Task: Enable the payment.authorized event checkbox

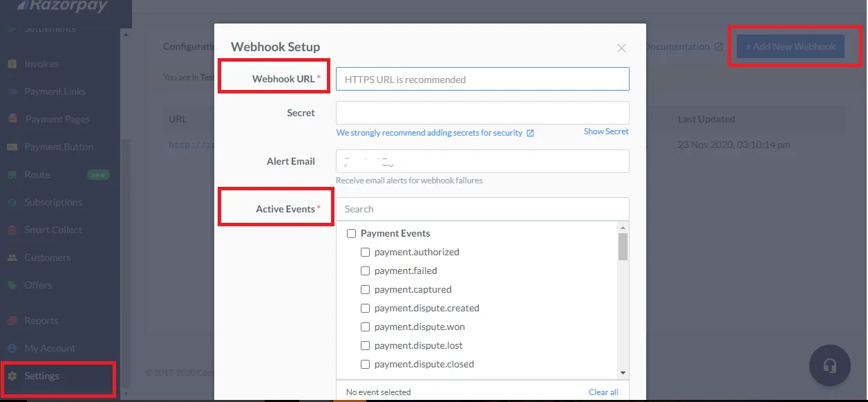Action: 366,253
